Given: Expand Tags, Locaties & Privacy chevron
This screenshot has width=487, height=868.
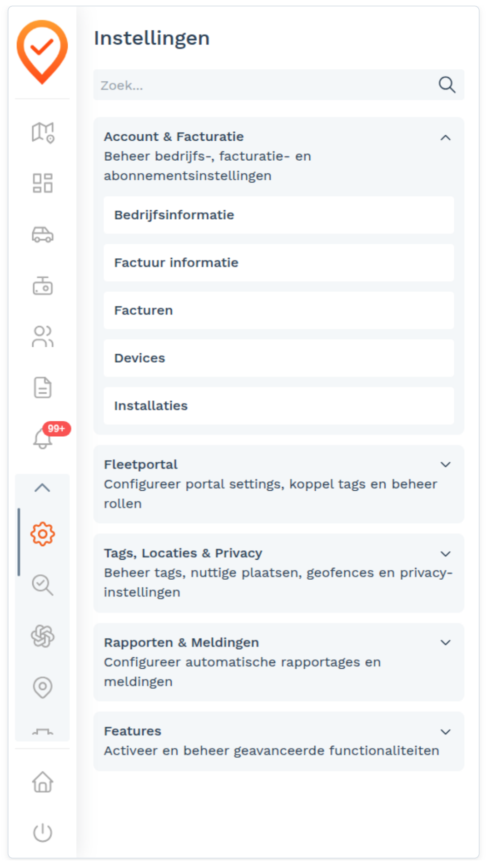Looking at the screenshot, I should click(x=446, y=554).
